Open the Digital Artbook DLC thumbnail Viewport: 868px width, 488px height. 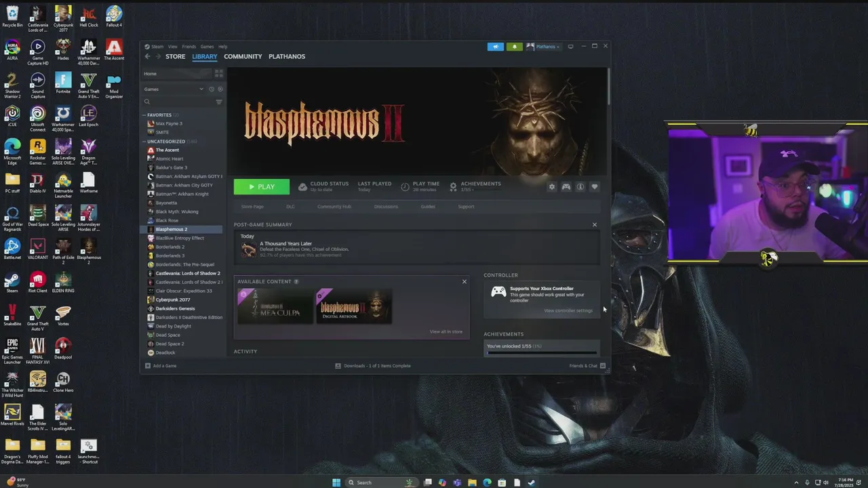pos(354,306)
